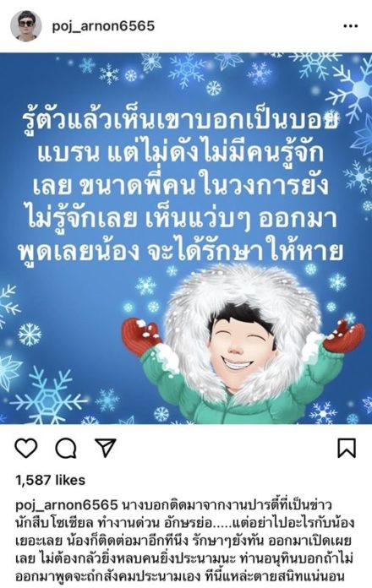Tap the right red mitten in the image

pyautogui.click(x=344, y=335)
